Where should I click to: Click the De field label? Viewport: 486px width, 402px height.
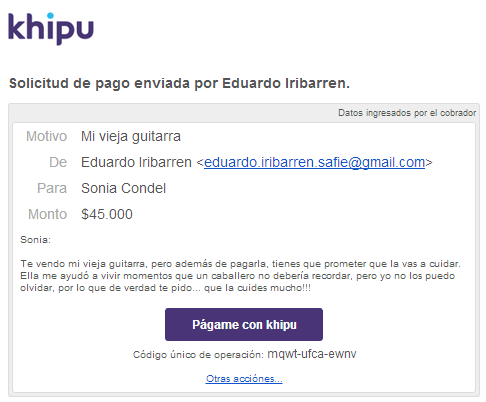58,162
